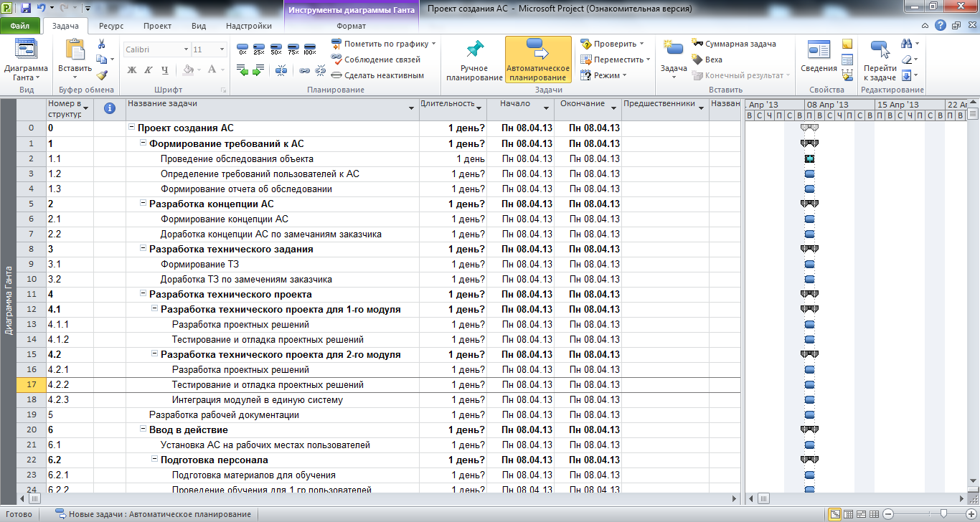Toggle Сделать неактивным for task
Image resolution: width=980 pixels, height=522 pixels.
[377, 75]
